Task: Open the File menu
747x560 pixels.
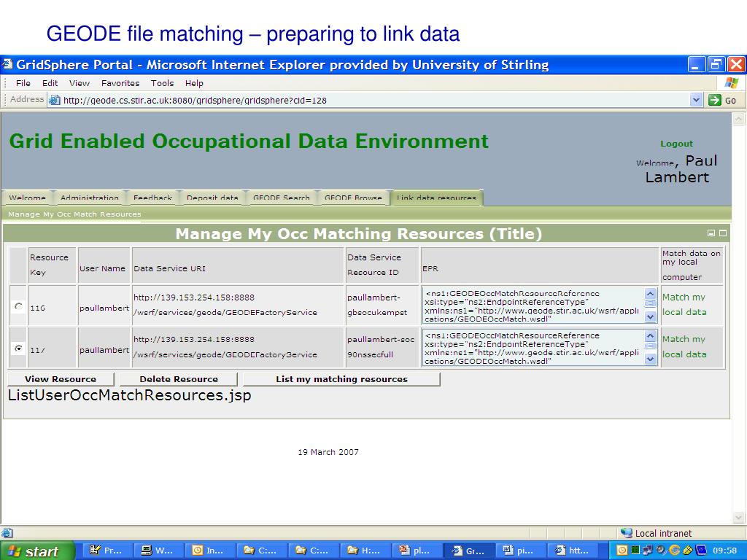Action: (x=23, y=83)
